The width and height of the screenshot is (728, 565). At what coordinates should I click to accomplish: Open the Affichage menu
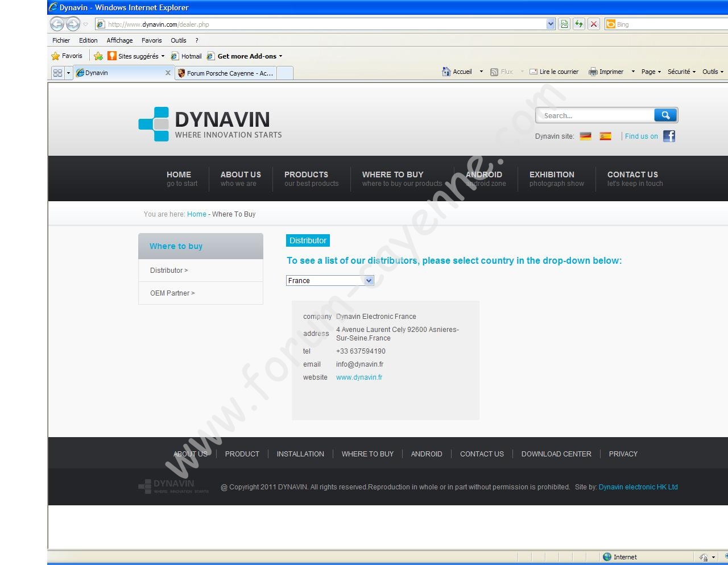[x=119, y=40]
